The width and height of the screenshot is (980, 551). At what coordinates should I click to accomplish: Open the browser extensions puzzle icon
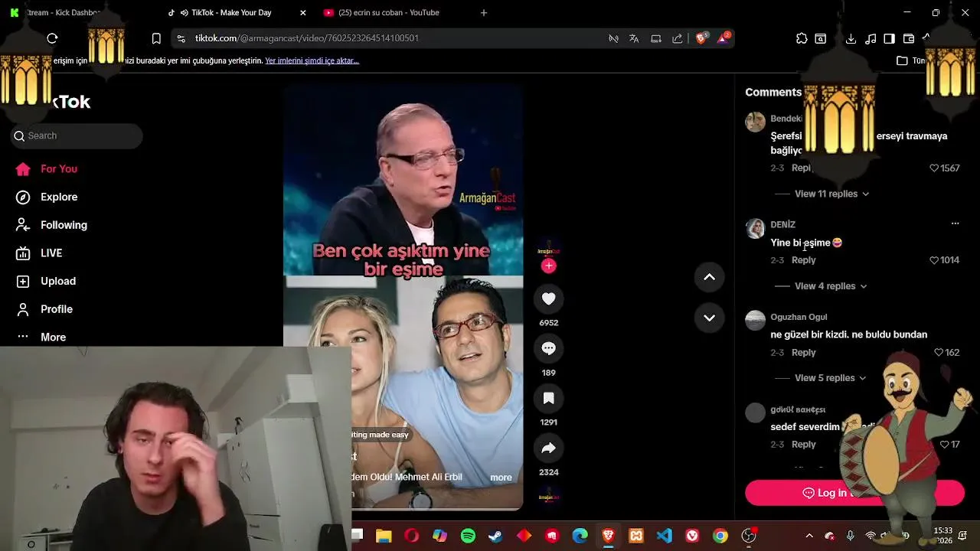point(802,38)
